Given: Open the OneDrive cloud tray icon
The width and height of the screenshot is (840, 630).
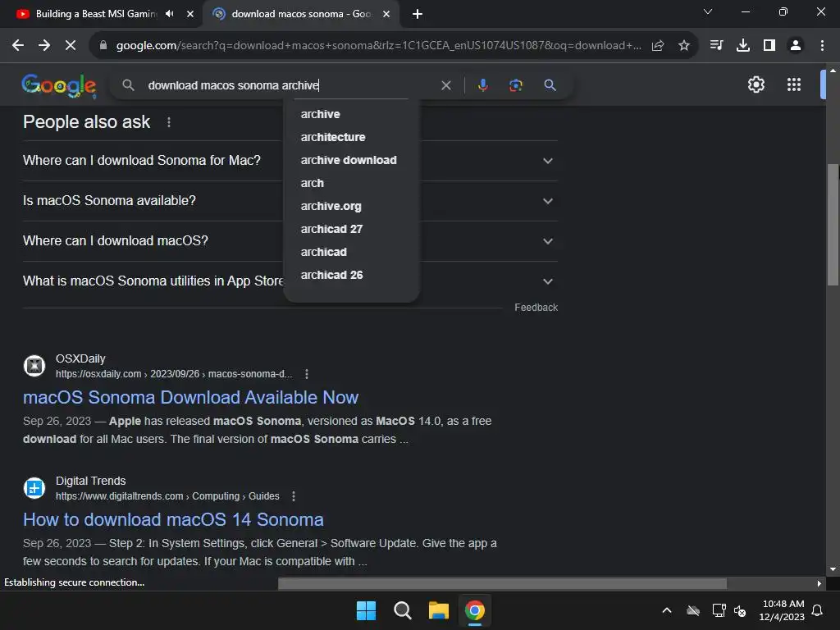Looking at the screenshot, I should tap(692, 610).
